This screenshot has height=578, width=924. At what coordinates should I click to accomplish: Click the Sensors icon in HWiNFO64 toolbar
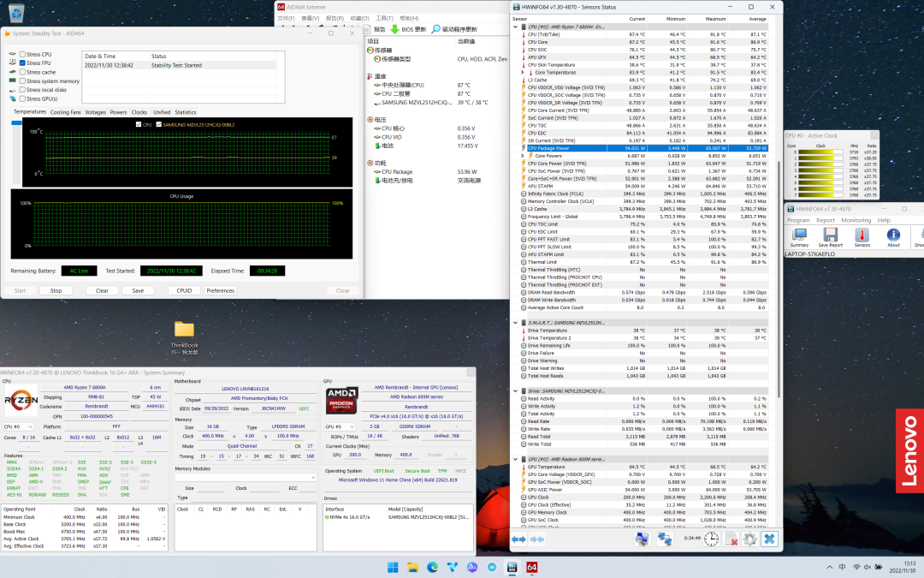pyautogui.click(x=862, y=236)
